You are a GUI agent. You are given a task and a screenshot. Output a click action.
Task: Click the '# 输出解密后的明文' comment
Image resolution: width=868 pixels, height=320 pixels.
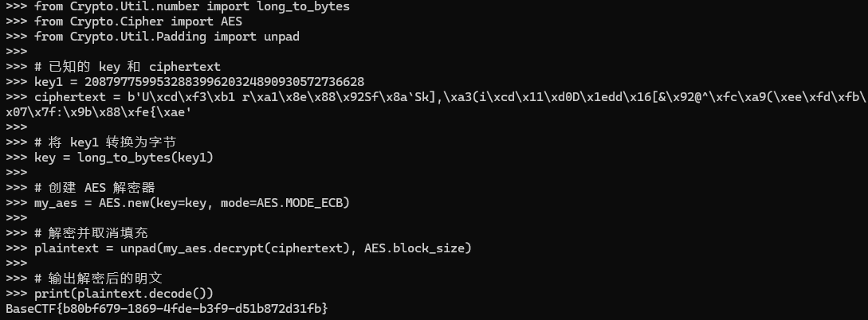[x=99, y=278]
